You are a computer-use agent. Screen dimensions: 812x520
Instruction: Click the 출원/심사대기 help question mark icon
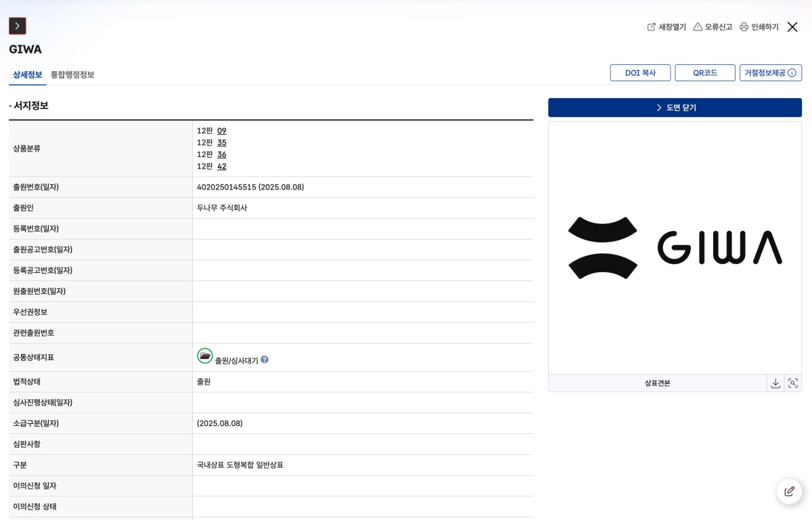(265, 360)
